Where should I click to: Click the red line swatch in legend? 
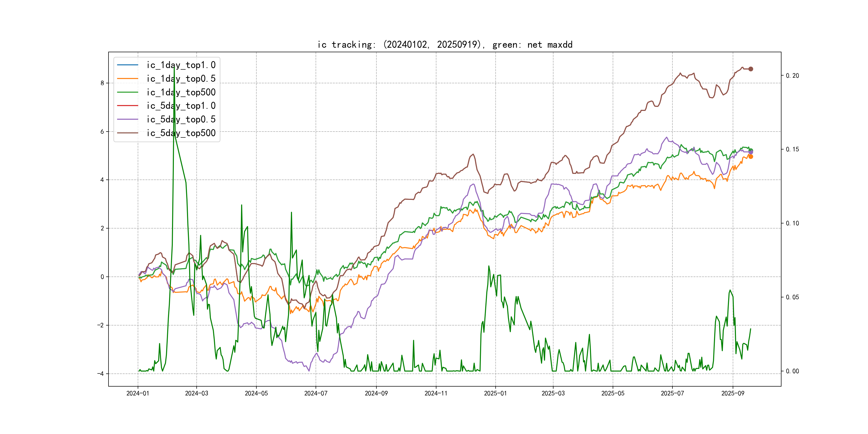click(127, 106)
